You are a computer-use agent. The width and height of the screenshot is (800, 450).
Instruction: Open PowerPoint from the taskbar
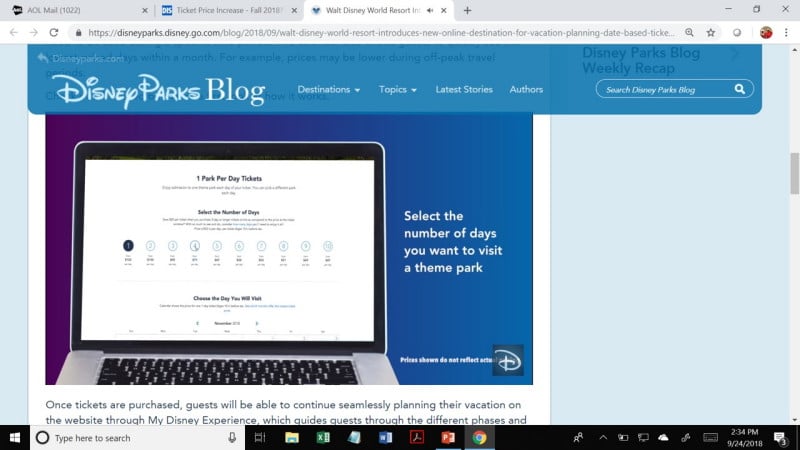[x=448, y=438]
